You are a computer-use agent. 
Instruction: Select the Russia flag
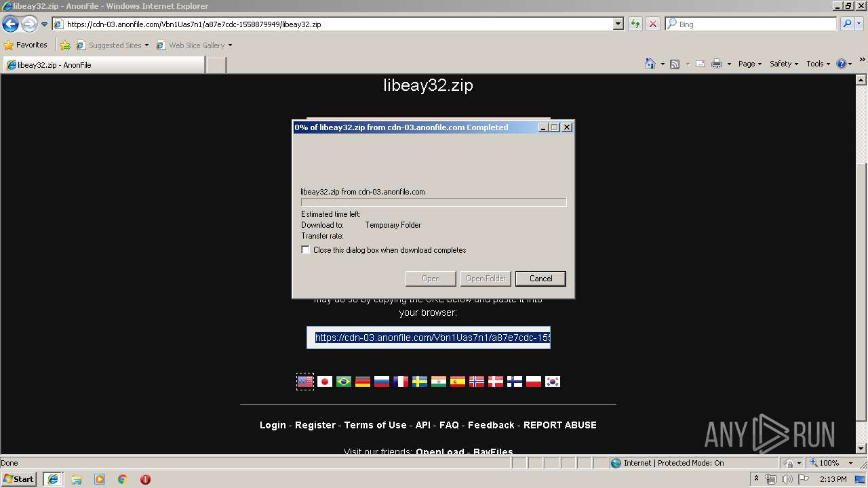382,382
